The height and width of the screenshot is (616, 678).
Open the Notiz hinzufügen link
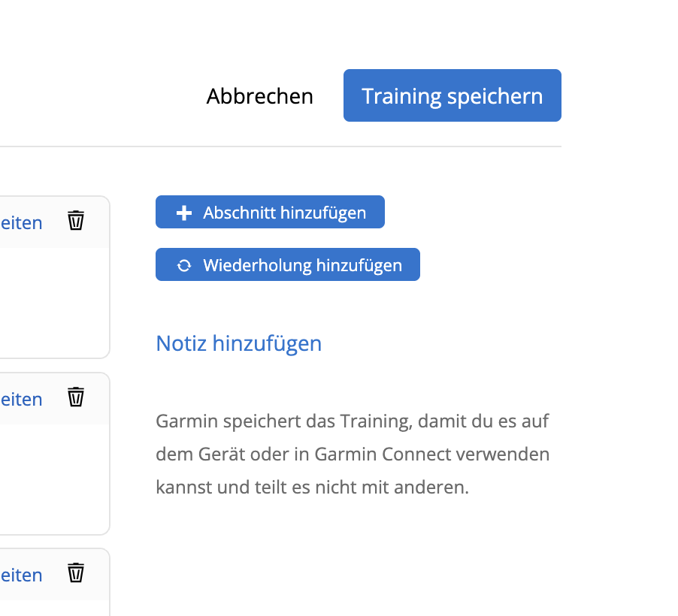point(238,343)
